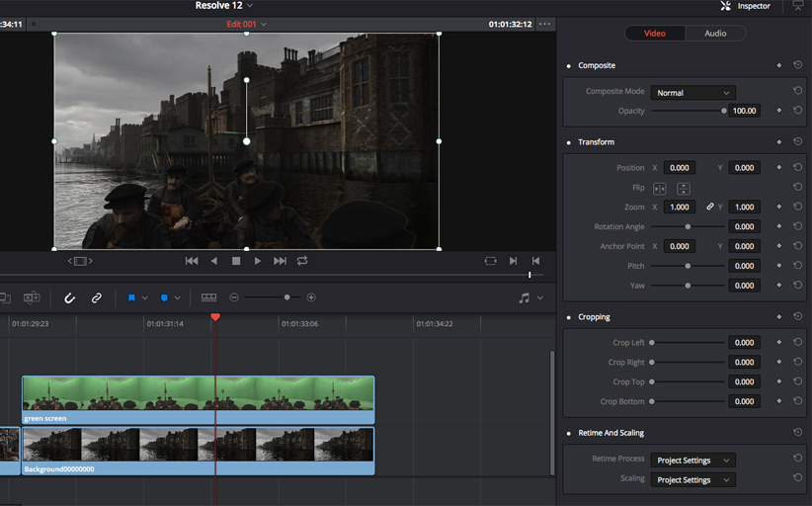Reset the Transform section
The height and width of the screenshot is (506, 812).
[x=797, y=141]
